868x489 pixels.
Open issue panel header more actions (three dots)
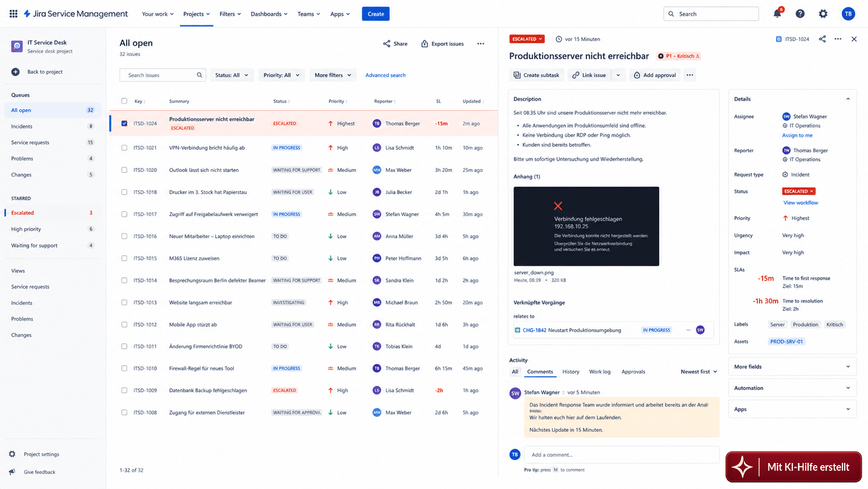838,39
